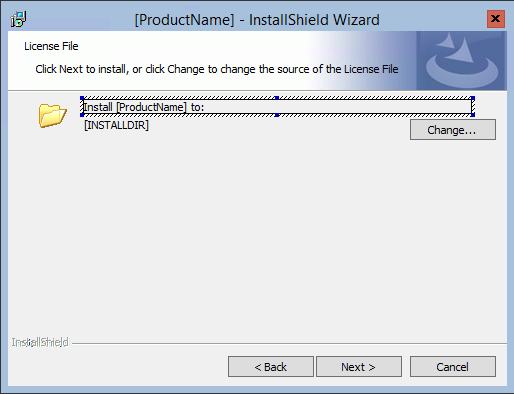Screen dimensions: 514x394
Task: Click the [ProductName] - InstallShield Wizard title bar
Action: tap(257, 20)
